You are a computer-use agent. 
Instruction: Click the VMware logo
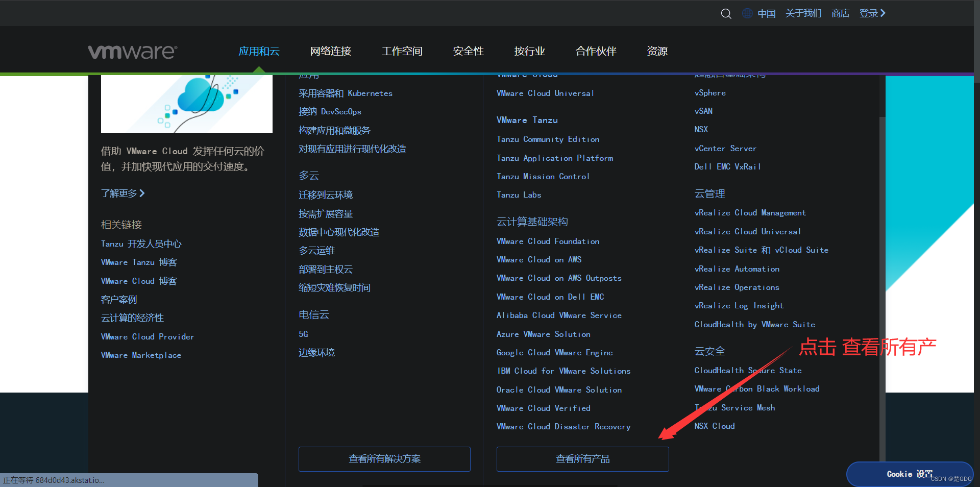coord(133,52)
